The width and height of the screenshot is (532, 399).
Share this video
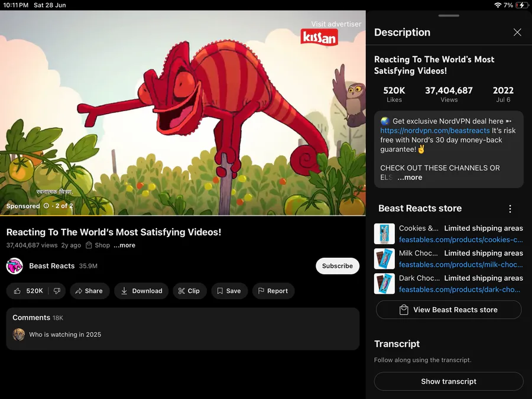pos(90,291)
